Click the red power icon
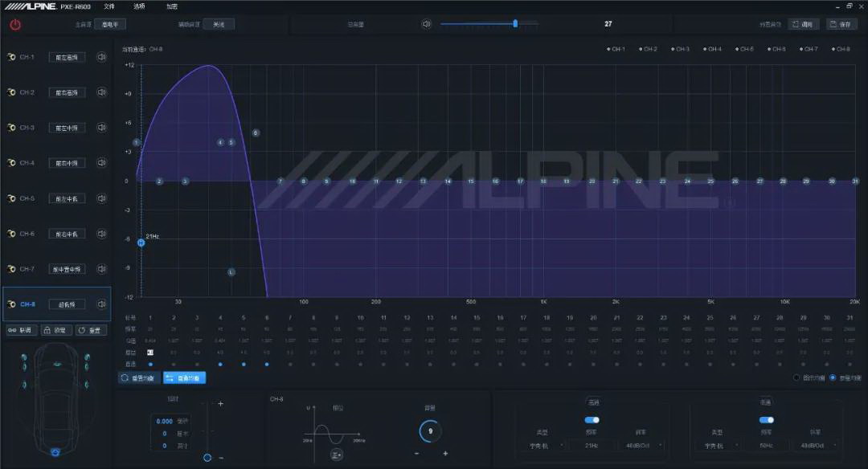 click(x=15, y=24)
